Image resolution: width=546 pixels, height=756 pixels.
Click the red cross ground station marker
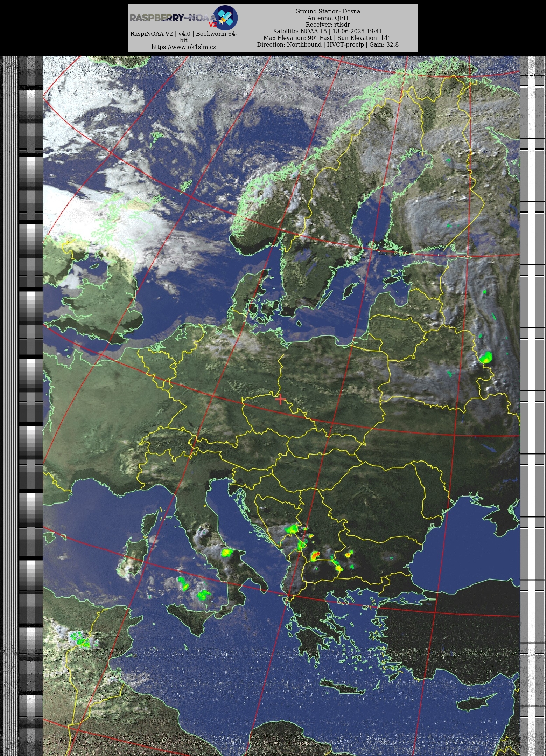pos(280,399)
